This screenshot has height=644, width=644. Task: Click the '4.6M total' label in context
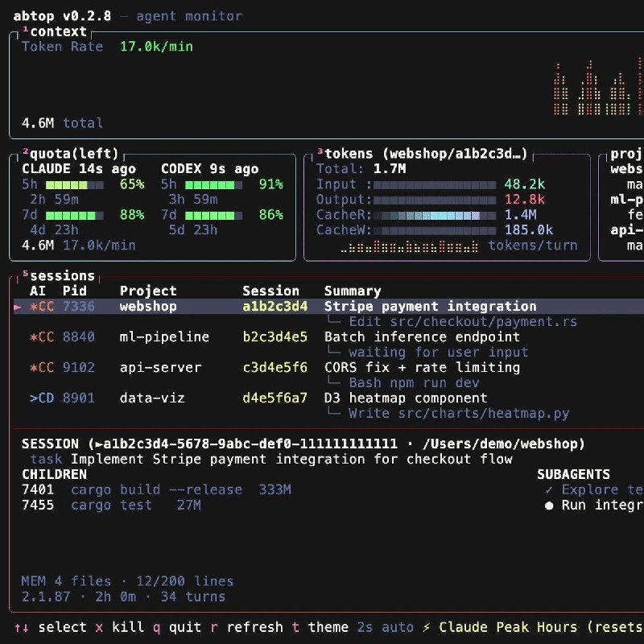coord(62,123)
